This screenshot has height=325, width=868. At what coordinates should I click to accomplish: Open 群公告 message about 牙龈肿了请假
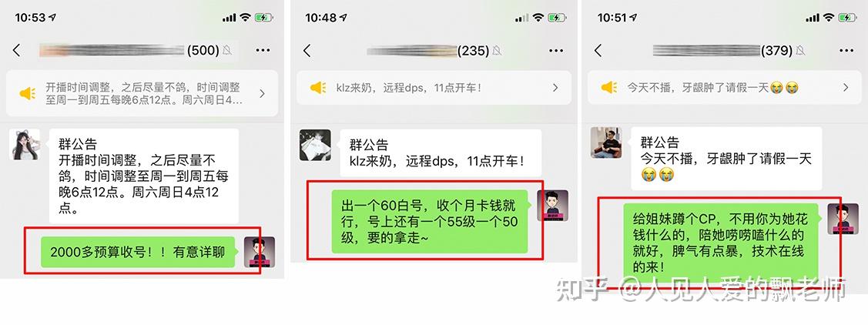coord(726,159)
